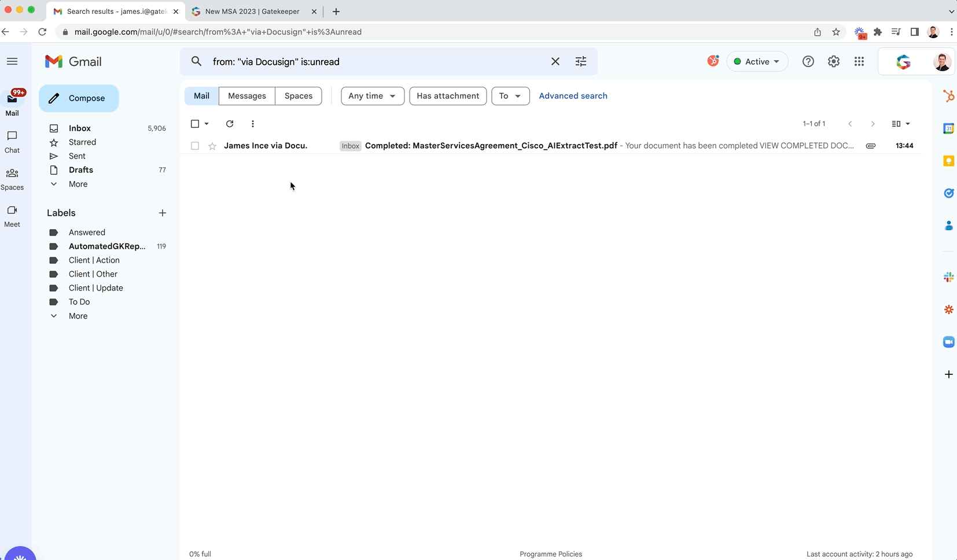Open the main menu hamburger icon
Image resolution: width=957 pixels, height=560 pixels.
tap(12, 61)
